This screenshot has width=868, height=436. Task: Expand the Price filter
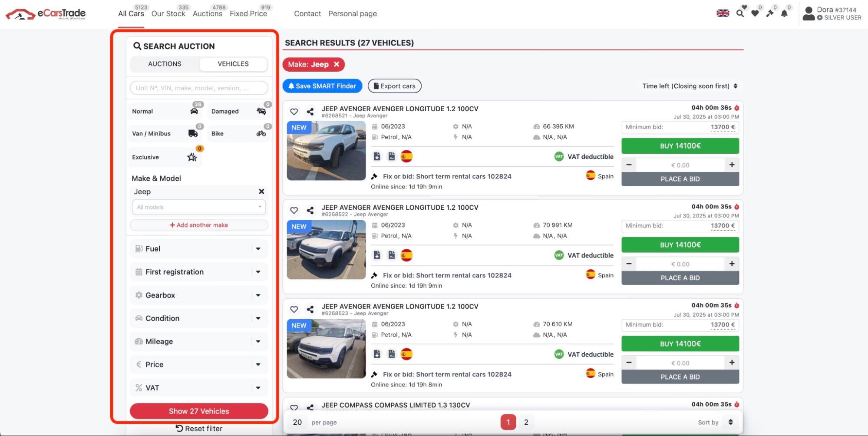click(199, 364)
